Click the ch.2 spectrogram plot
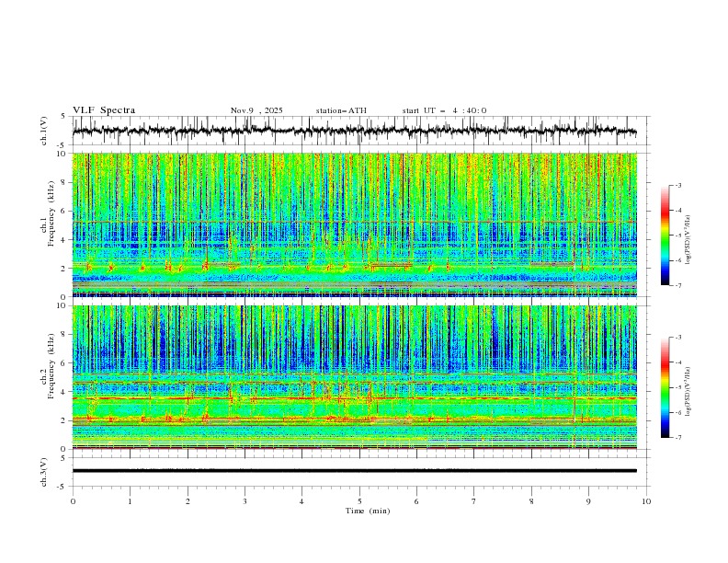The width and height of the screenshot is (728, 563). (354, 377)
